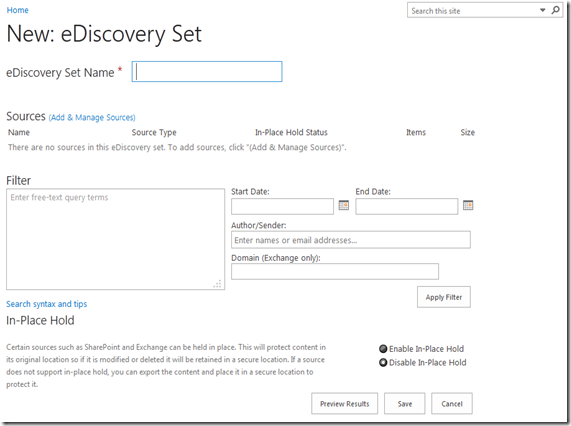Save the eDiscovery set
Image resolution: width=571 pixels, height=426 pixels.
(x=405, y=403)
